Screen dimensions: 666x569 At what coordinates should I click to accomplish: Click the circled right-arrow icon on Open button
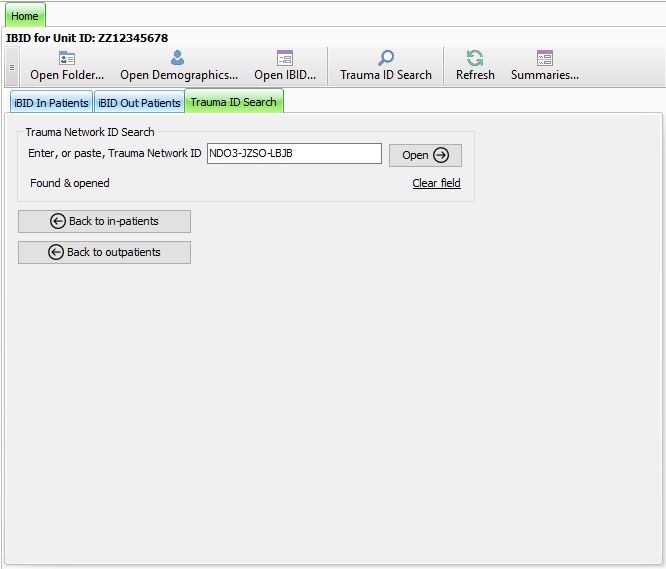coord(441,155)
